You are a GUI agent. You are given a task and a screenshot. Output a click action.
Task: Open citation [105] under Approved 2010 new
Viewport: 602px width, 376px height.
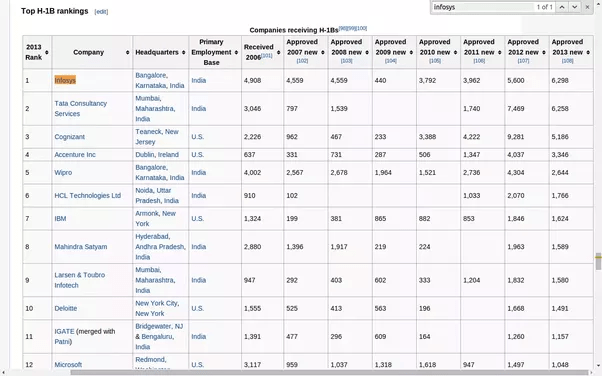(435, 61)
